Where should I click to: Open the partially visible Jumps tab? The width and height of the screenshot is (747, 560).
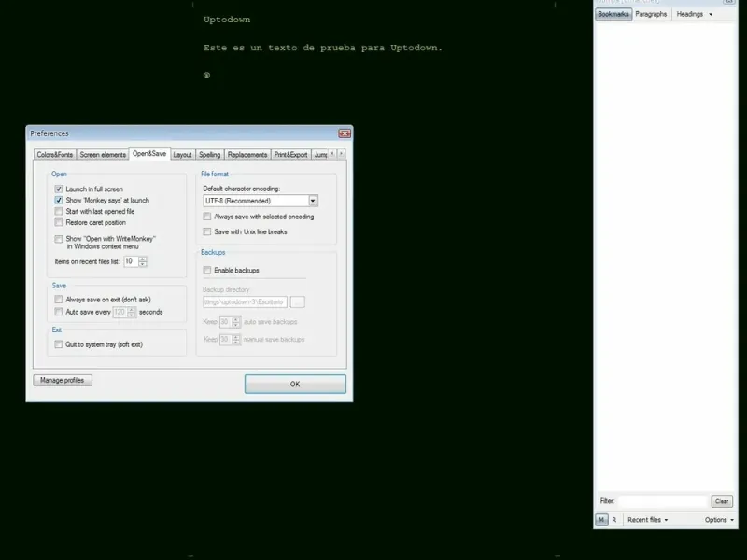click(x=320, y=155)
